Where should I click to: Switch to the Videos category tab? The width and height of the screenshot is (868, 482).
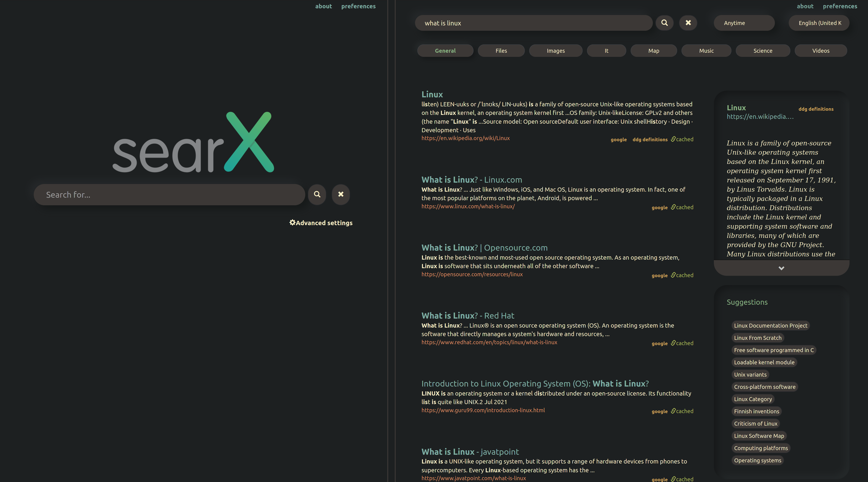(820, 51)
